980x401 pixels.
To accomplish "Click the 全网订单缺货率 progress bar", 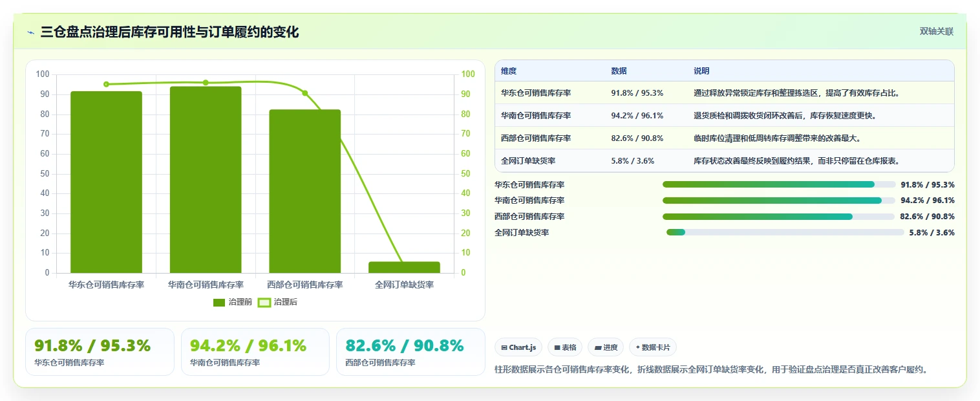I will (785, 232).
